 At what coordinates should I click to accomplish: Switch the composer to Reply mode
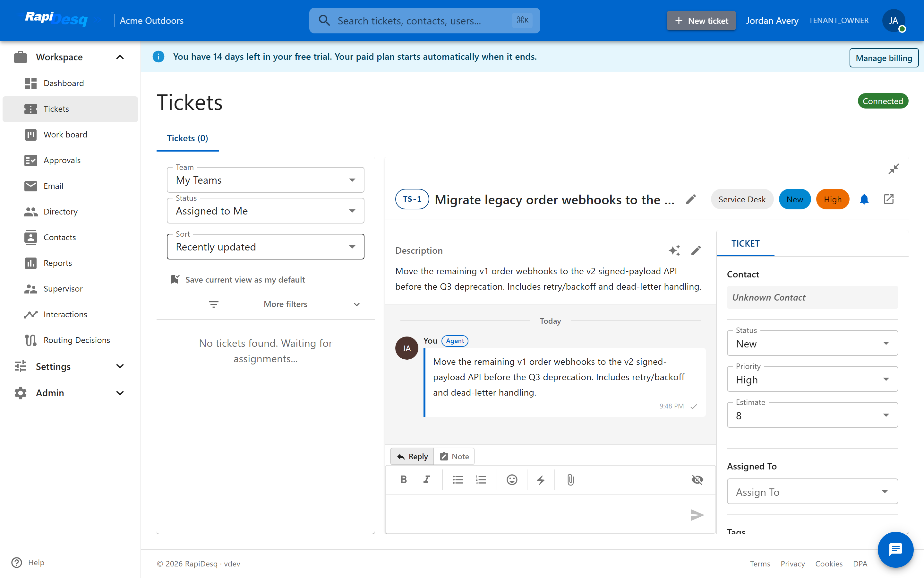click(x=412, y=456)
